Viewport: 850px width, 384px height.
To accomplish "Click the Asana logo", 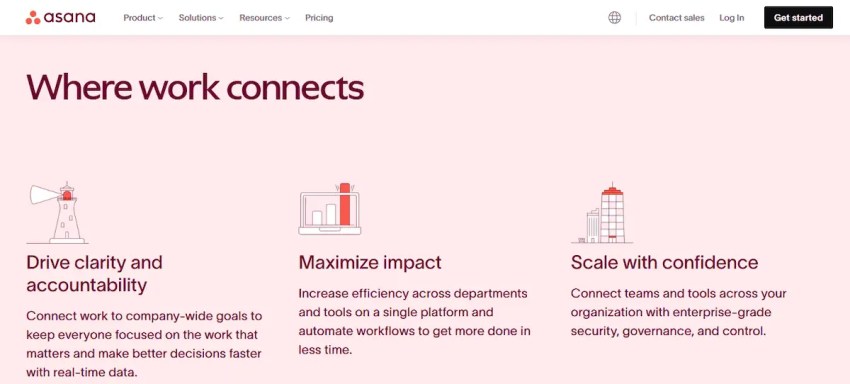I will click(x=60, y=17).
